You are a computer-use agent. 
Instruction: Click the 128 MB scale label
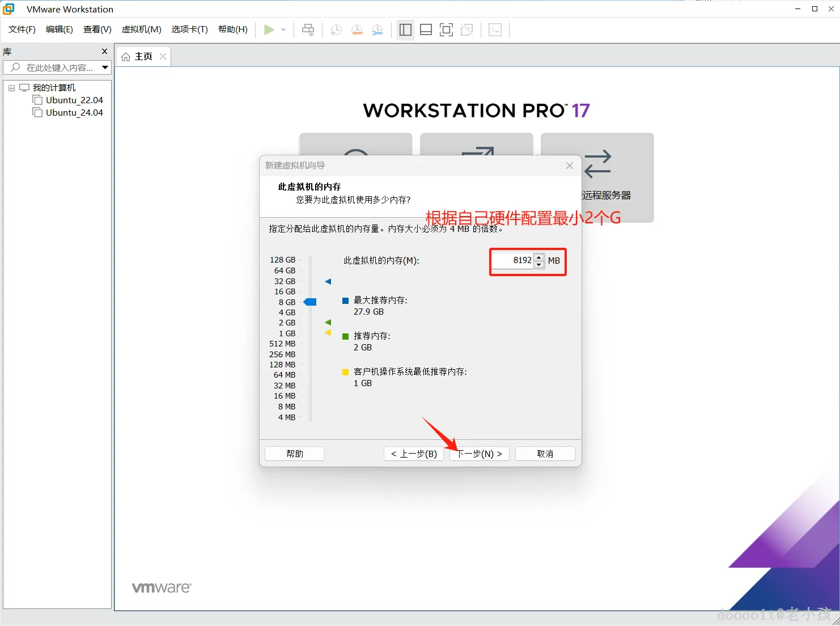(x=282, y=365)
